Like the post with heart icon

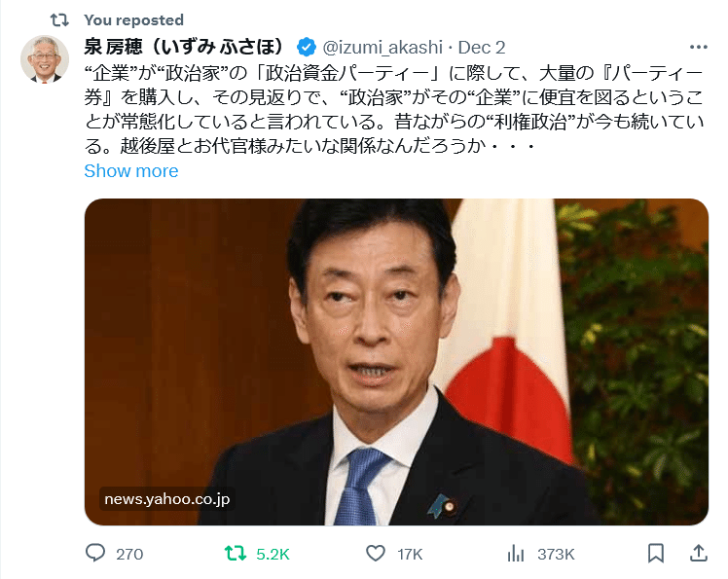tap(376, 554)
